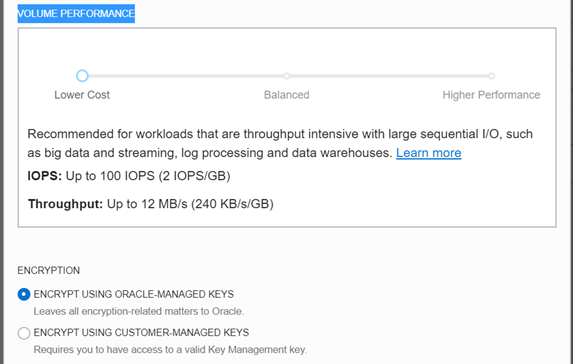The image size is (573, 364).
Task: Click the Encrypt Using Oracle-Managed Keys label text
Action: [133, 294]
